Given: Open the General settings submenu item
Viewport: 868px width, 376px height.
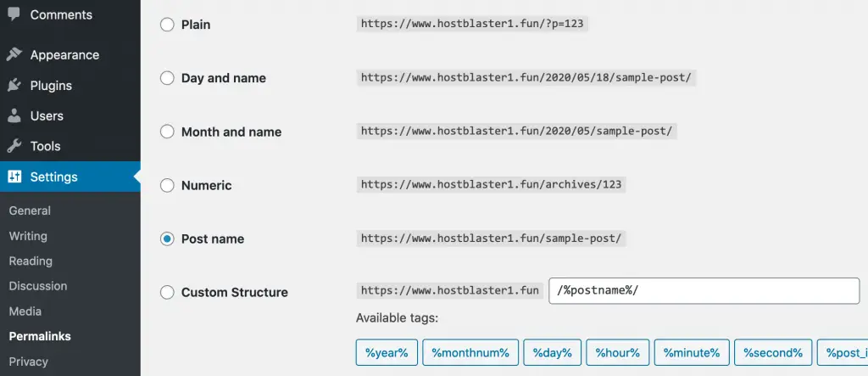Looking at the screenshot, I should [x=30, y=210].
